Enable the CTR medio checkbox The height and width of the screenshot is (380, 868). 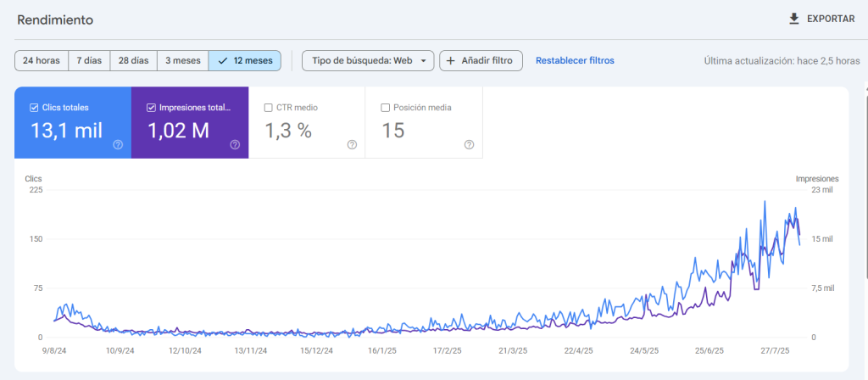click(268, 108)
